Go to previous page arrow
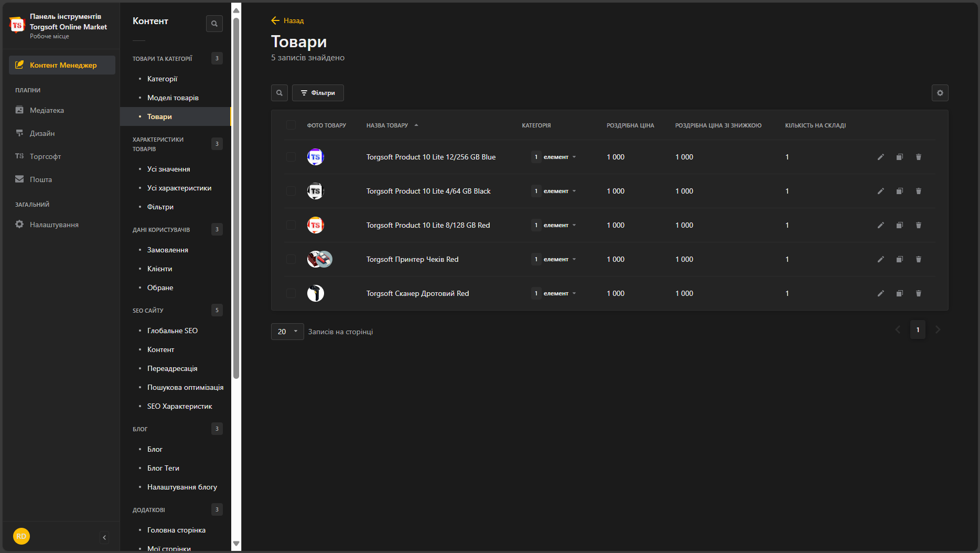 (x=898, y=330)
